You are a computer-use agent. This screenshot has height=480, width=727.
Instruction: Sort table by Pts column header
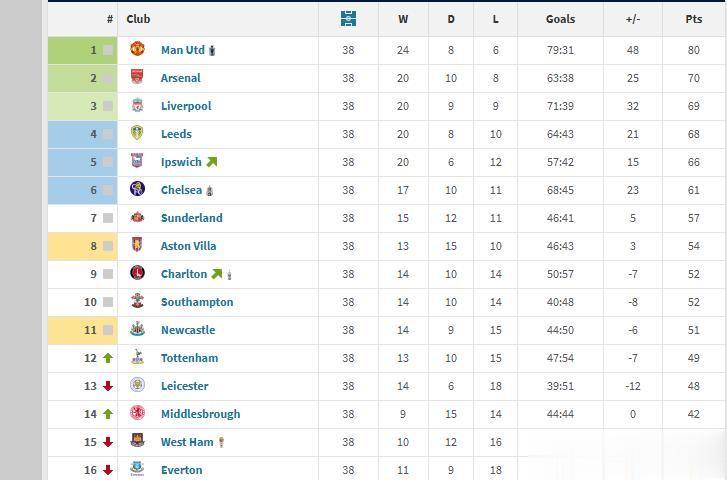pyautogui.click(x=694, y=19)
